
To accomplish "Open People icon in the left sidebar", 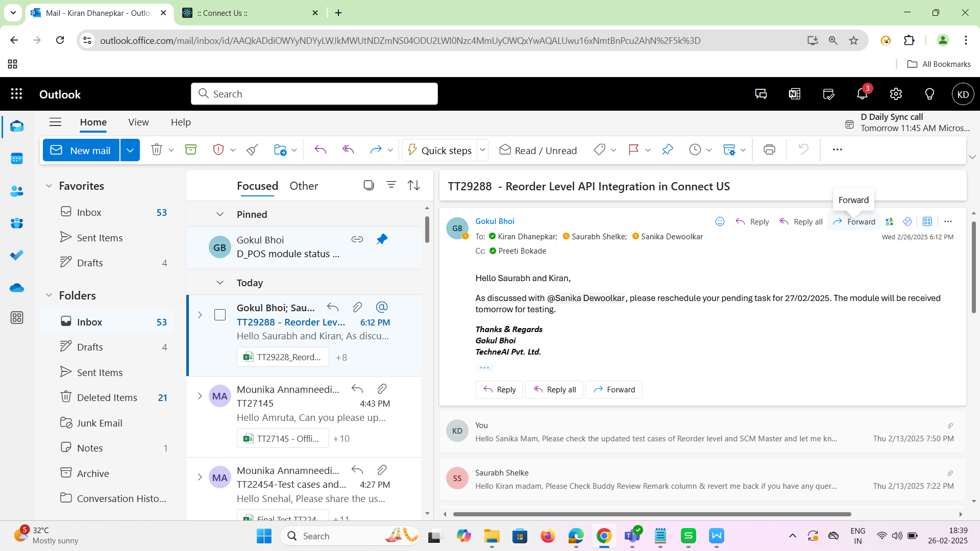I will pos(17,191).
